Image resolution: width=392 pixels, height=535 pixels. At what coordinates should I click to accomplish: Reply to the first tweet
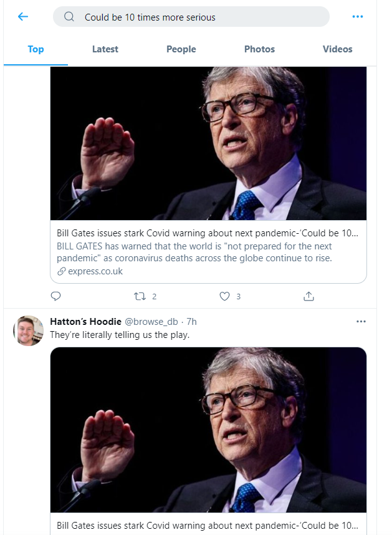(55, 297)
